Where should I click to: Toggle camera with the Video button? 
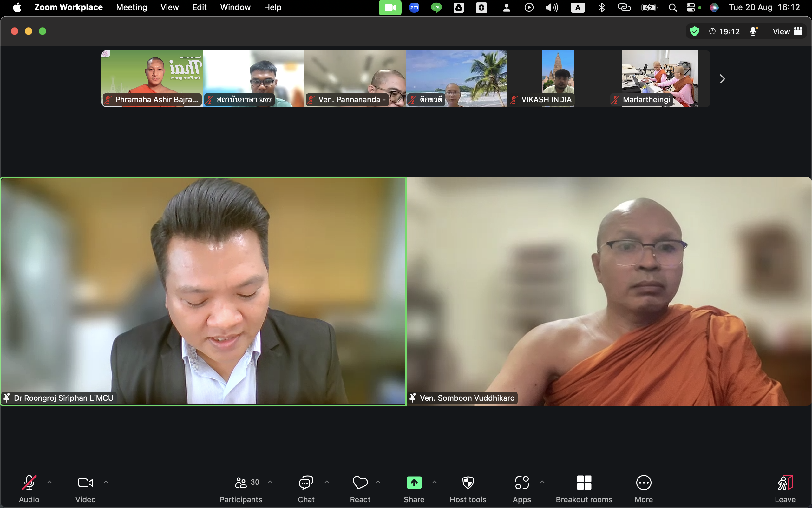[86, 489]
